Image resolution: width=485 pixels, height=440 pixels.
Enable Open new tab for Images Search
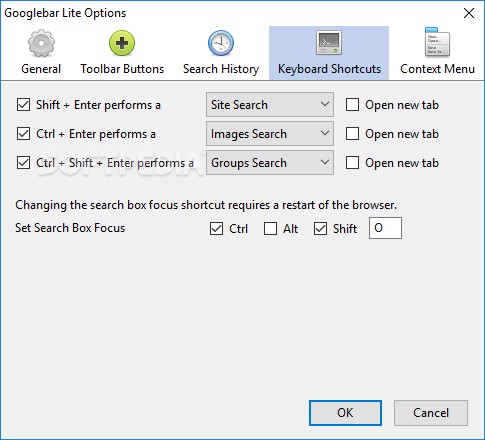352,134
